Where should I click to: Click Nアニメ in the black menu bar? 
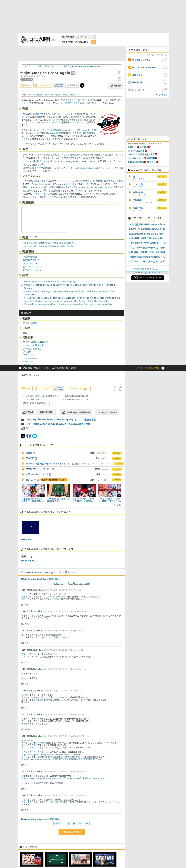pos(65,368)
